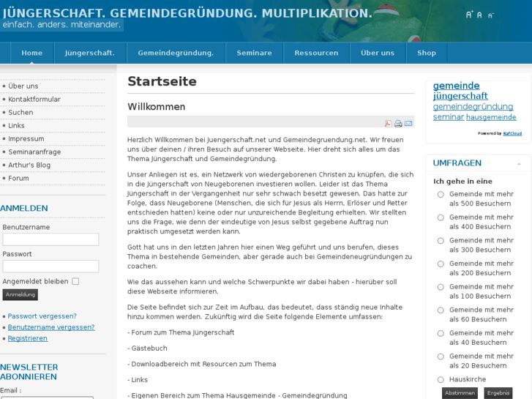
Task: Open the RafCloud powered-by link
Action: tap(512, 133)
